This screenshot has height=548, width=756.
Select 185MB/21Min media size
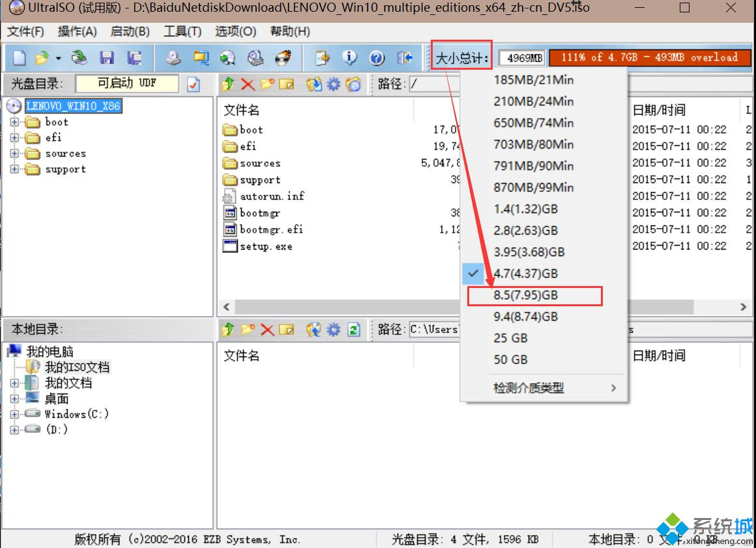[x=544, y=80]
